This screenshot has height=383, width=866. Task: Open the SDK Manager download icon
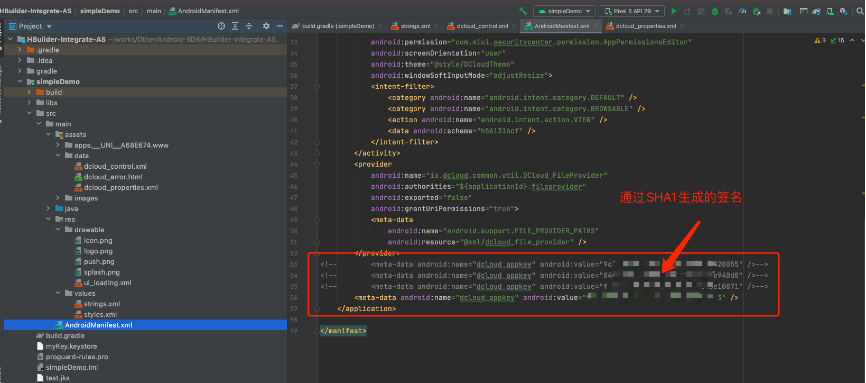tap(843, 11)
